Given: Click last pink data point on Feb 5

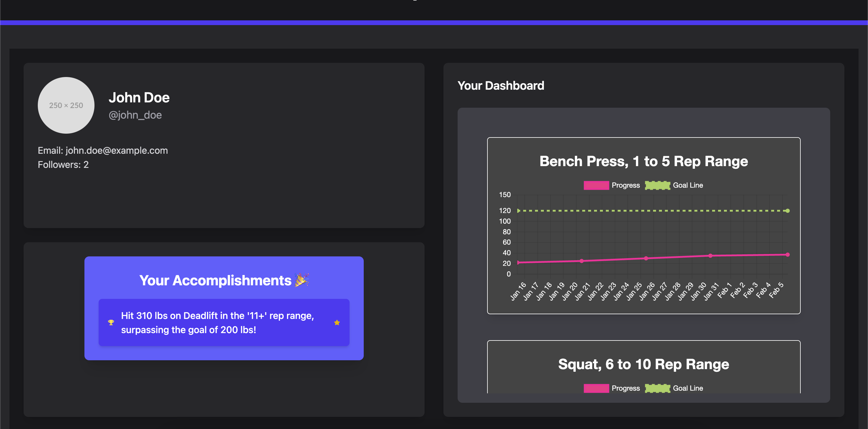Looking at the screenshot, I should [787, 255].
